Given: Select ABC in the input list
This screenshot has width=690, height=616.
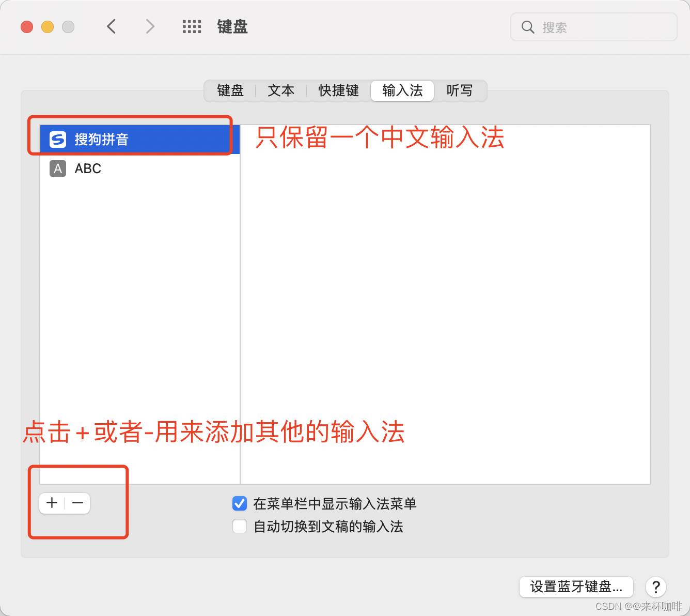Looking at the screenshot, I should 140,168.
